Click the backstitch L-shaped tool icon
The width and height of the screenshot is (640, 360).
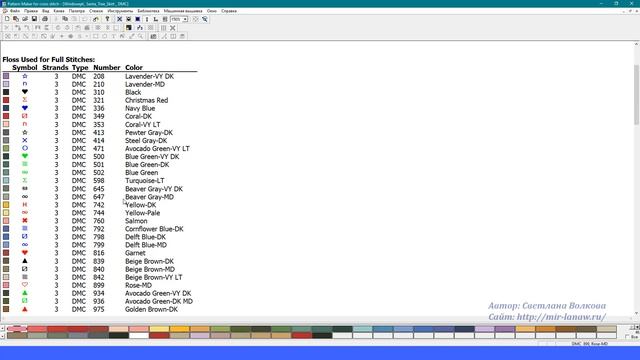156,19
